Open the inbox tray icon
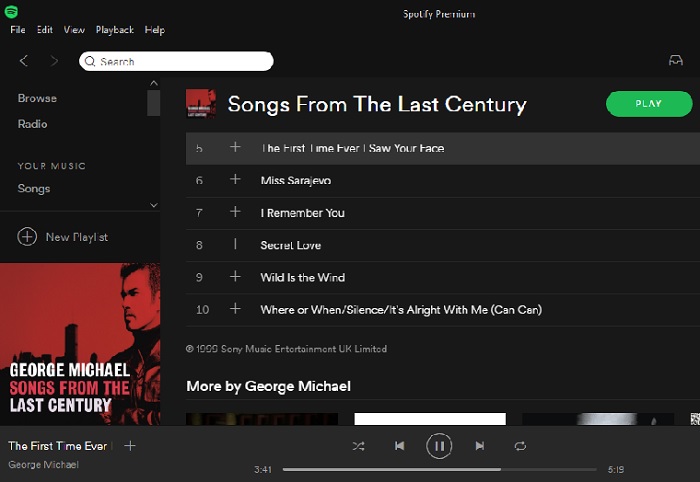This screenshot has height=482, width=700. coord(676,61)
